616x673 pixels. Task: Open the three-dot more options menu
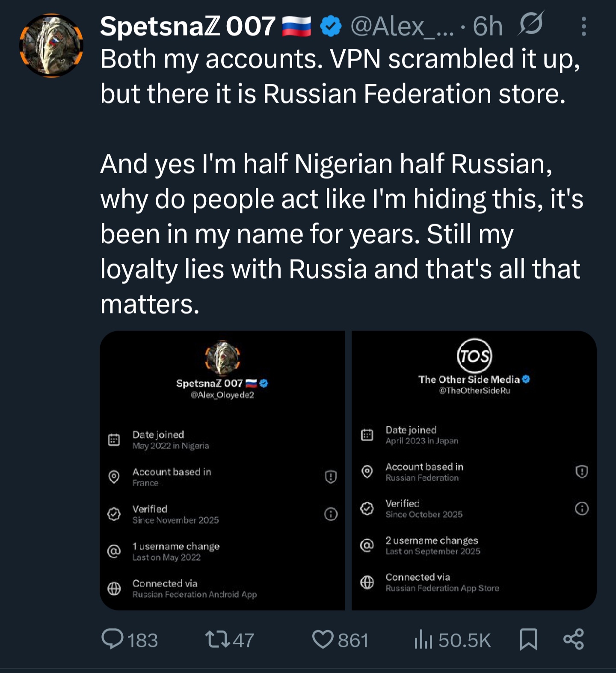(583, 27)
